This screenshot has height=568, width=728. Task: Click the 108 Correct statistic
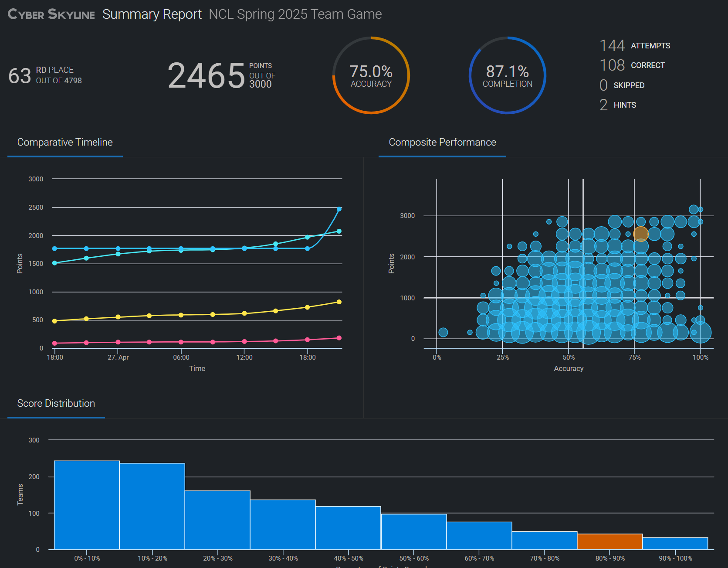[633, 65]
